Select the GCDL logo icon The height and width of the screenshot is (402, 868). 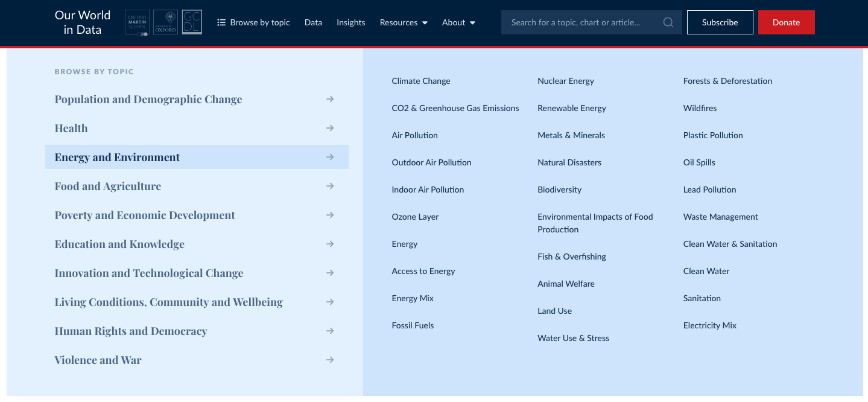point(192,22)
